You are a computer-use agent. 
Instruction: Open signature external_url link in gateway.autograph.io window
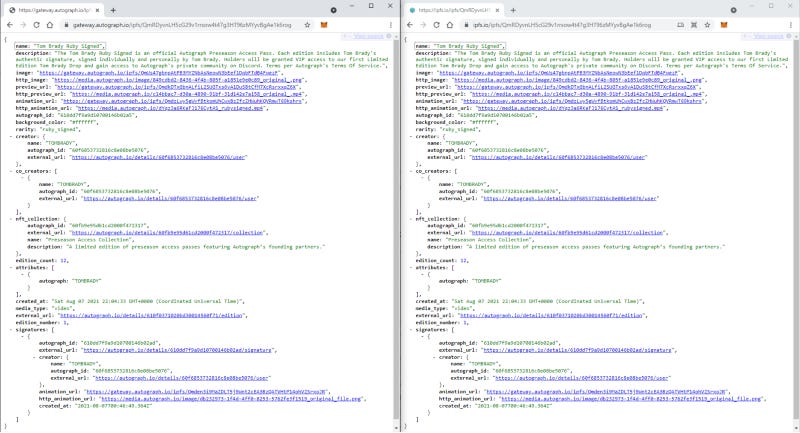click(x=178, y=350)
